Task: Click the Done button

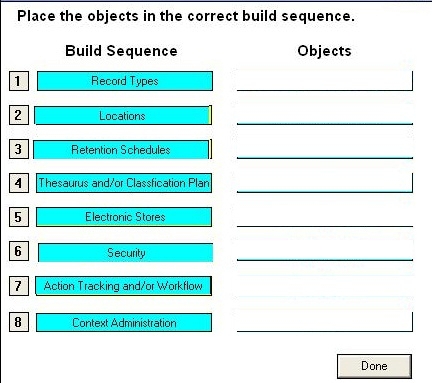Action: [x=374, y=366]
